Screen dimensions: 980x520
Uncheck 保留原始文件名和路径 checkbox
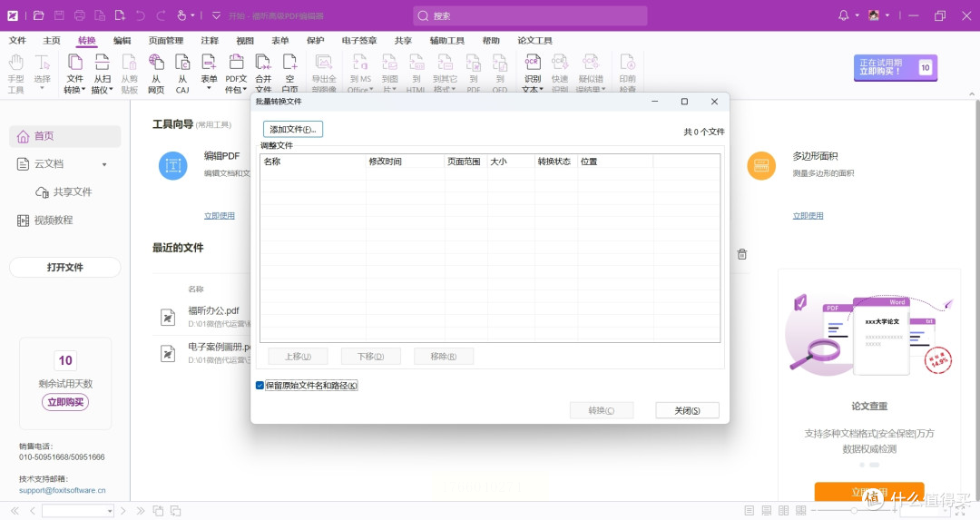260,386
